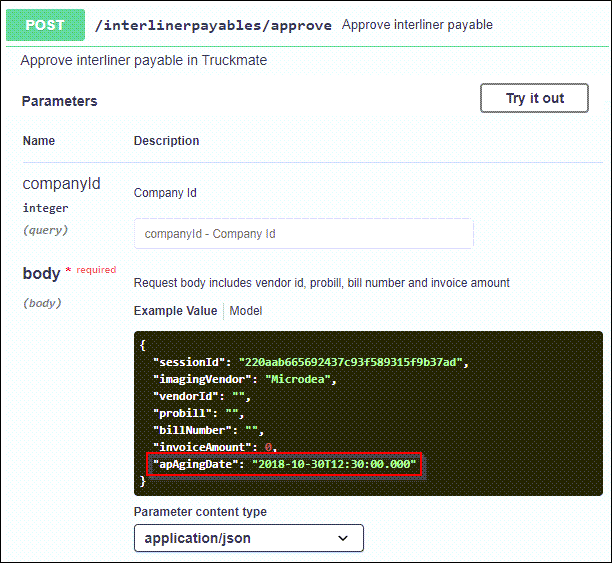Click the body parameter name
The image size is (612, 563).
42,274
